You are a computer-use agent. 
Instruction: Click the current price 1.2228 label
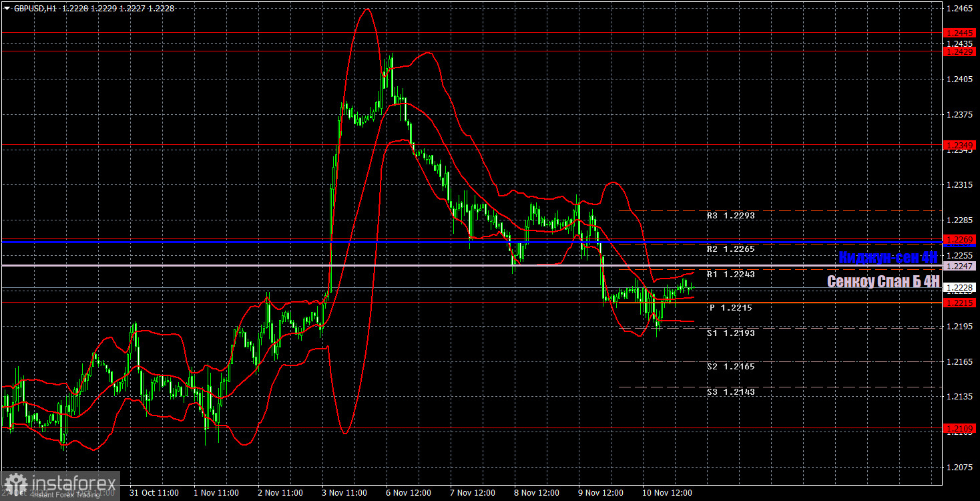961,288
